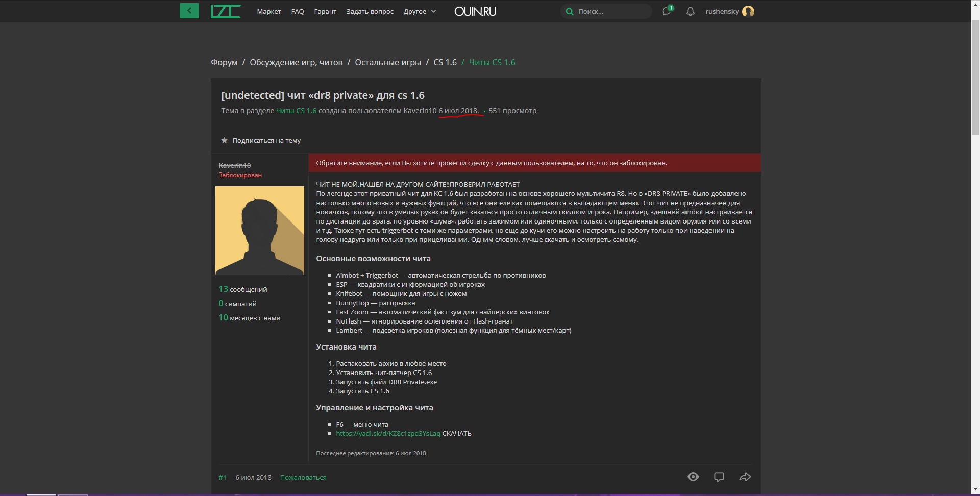Open the LZT logo home page
Screen dimensions: 980x496
(226, 11)
